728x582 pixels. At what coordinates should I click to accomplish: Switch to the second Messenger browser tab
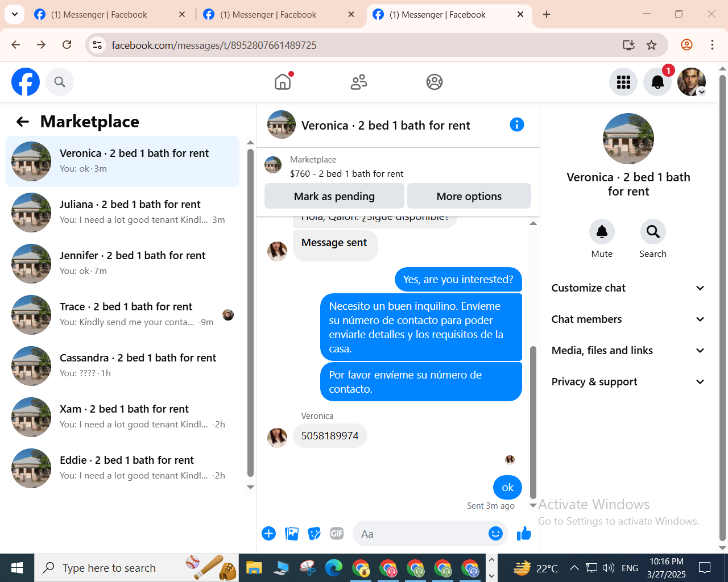point(279,14)
